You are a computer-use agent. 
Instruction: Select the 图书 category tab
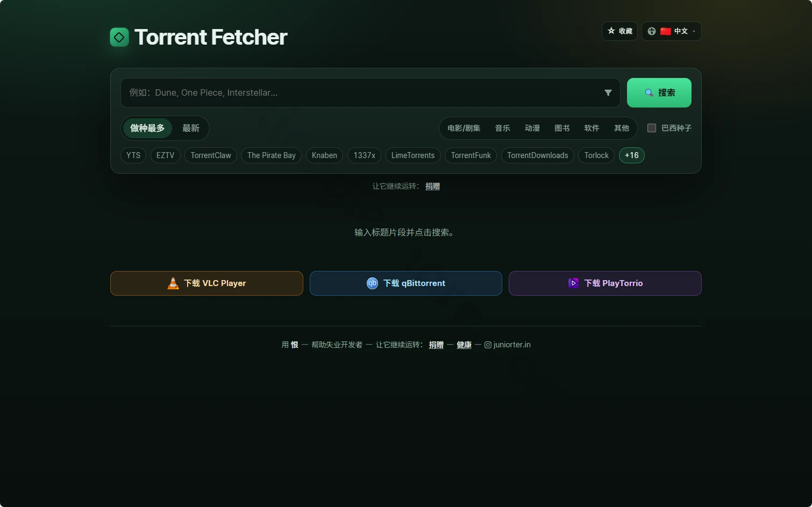[x=562, y=128]
